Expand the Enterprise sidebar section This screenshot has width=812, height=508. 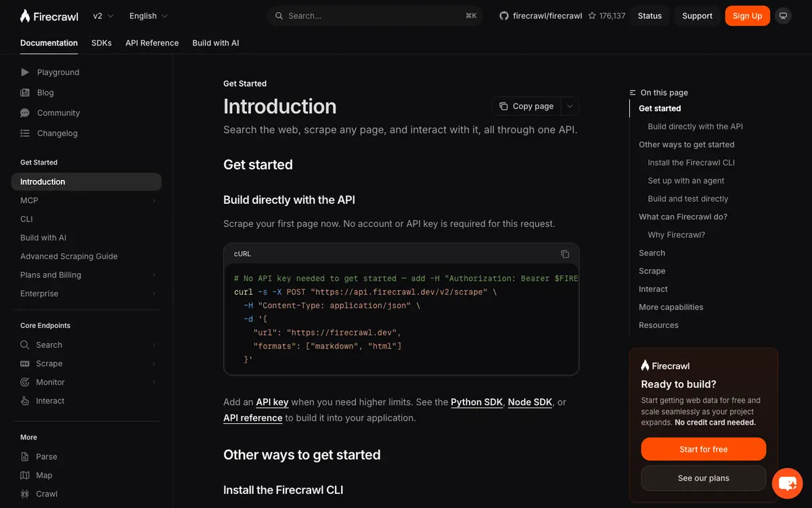(x=154, y=294)
